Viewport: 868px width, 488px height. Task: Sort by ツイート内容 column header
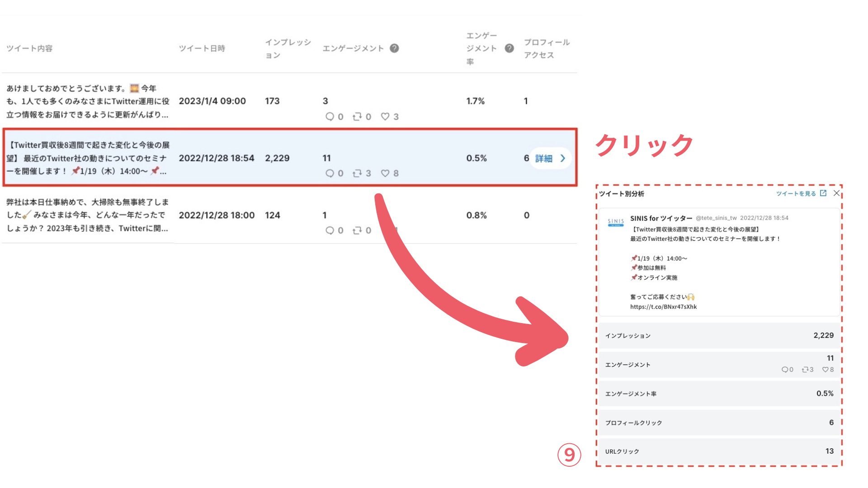[x=29, y=48]
